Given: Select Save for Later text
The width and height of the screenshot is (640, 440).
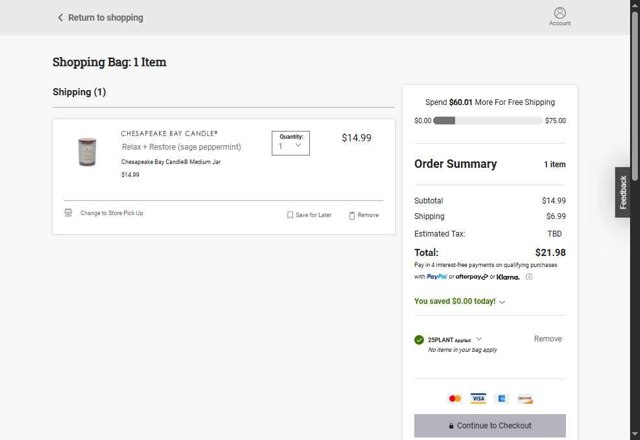Looking at the screenshot, I should (313, 215).
